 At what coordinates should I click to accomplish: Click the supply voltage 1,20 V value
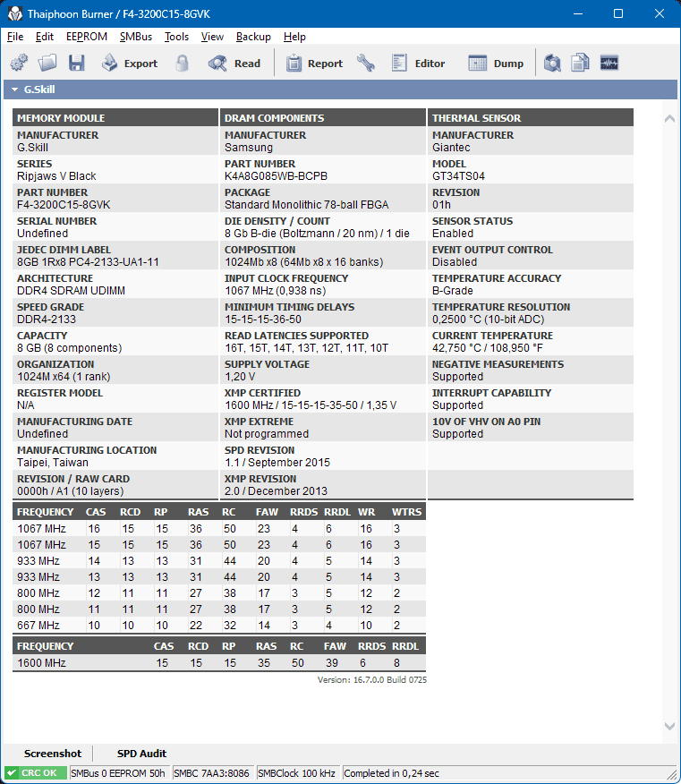[240, 377]
